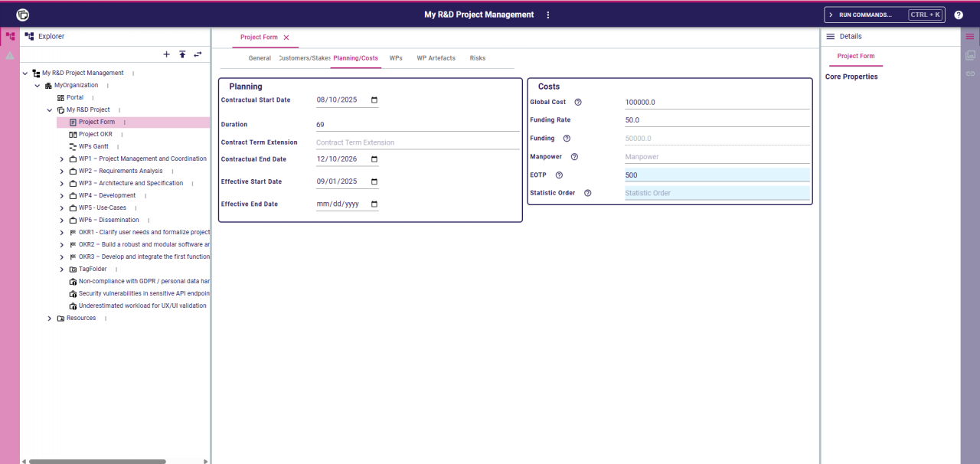Click the upload arrow icon in Explorer toolbar
The height and width of the screenshot is (464, 980).
(182, 54)
